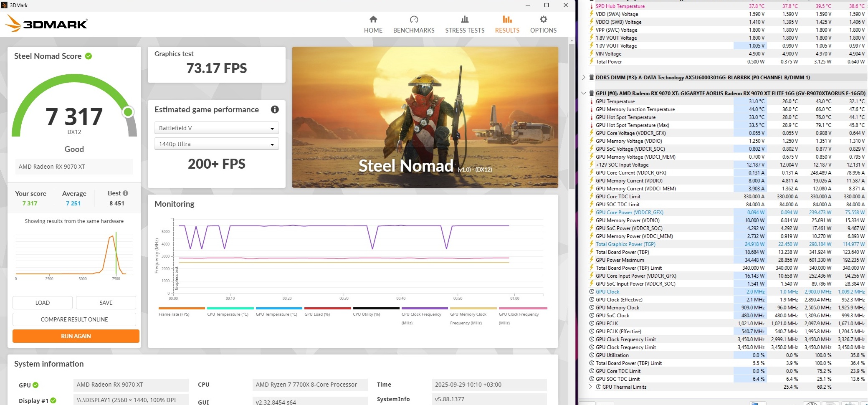
Task: Click the yellow GPU Memory Clock Frequency legend swatch
Action: click(473, 308)
